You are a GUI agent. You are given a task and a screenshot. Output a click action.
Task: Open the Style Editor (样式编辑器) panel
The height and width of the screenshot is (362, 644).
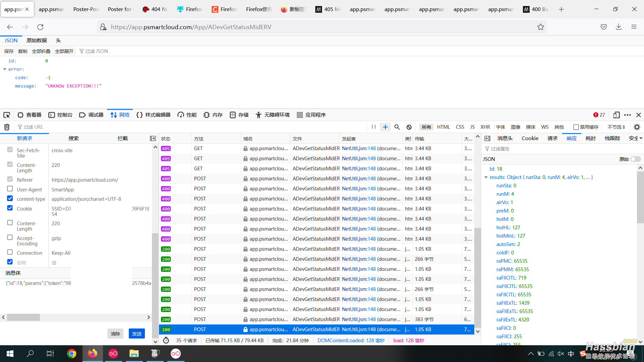coord(154,115)
